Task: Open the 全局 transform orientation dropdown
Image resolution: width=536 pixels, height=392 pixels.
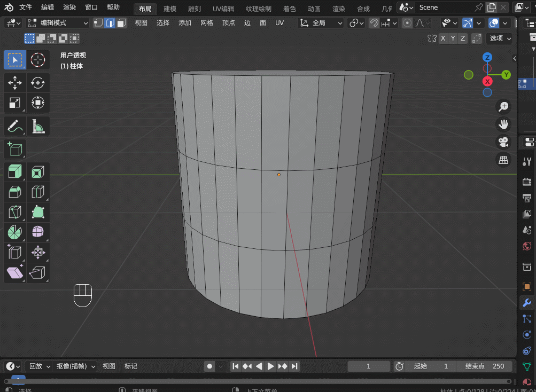Action: pos(321,23)
